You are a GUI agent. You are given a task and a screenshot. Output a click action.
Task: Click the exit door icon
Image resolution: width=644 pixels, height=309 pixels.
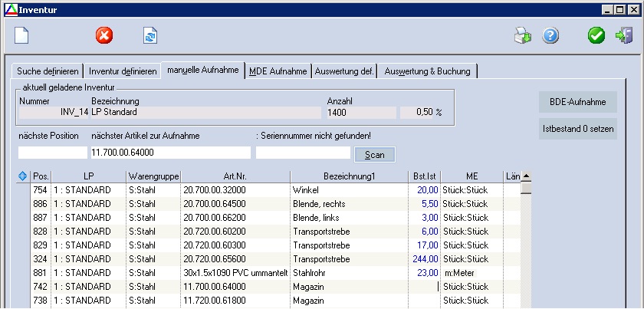point(623,35)
